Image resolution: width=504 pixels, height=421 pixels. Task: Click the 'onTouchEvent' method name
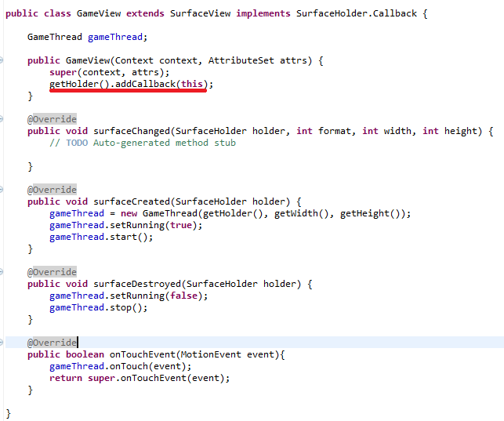point(143,354)
